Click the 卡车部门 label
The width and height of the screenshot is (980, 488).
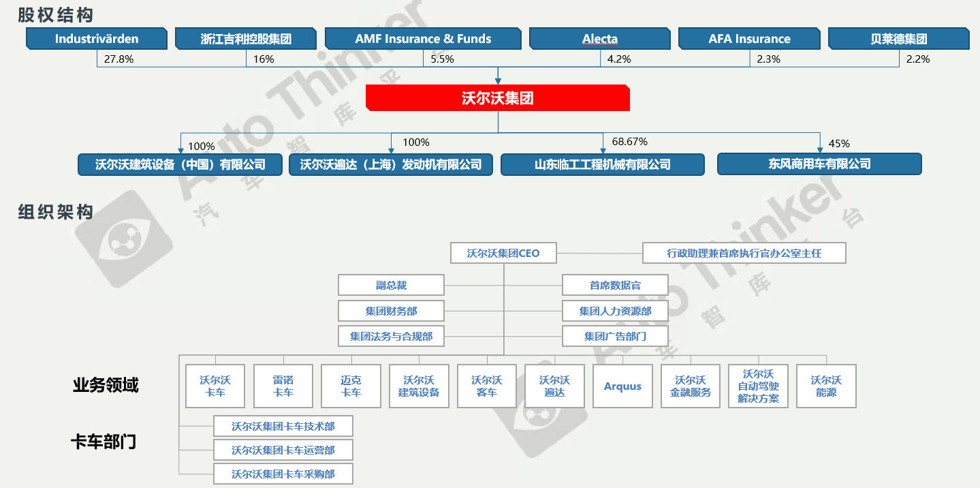pos(104,442)
